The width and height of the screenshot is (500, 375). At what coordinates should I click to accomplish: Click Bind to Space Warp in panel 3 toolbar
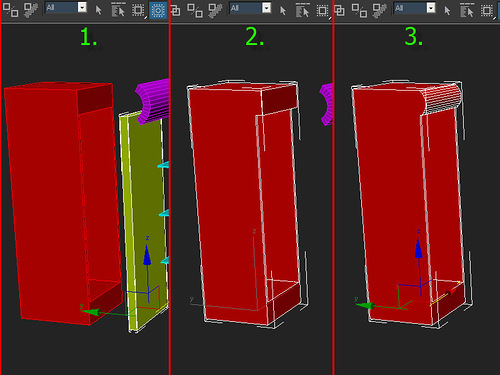pos(380,10)
